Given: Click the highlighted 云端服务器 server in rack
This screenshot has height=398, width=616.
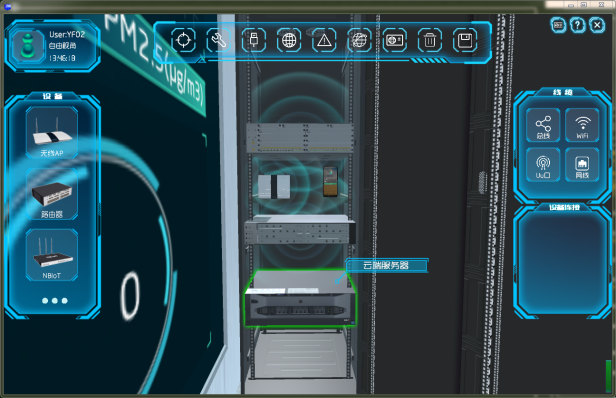Looking at the screenshot, I should [x=300, y=298].
